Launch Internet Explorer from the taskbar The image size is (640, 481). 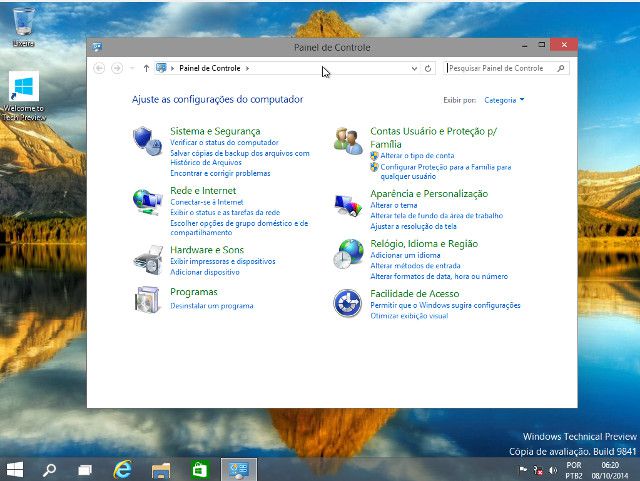point(122,470)
